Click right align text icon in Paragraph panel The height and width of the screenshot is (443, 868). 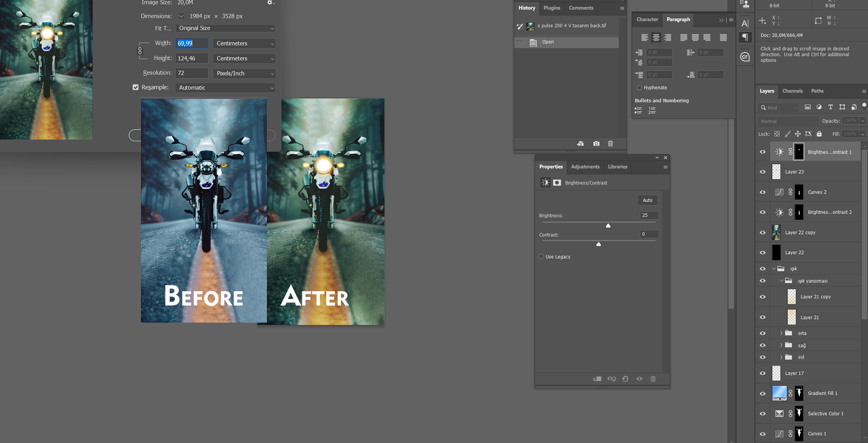668,38
